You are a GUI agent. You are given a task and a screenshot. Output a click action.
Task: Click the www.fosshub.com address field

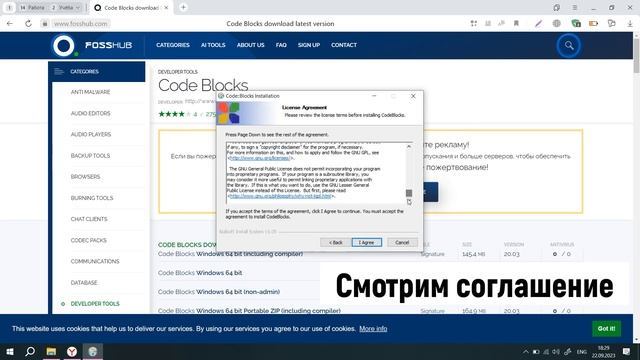coord(81,24)
